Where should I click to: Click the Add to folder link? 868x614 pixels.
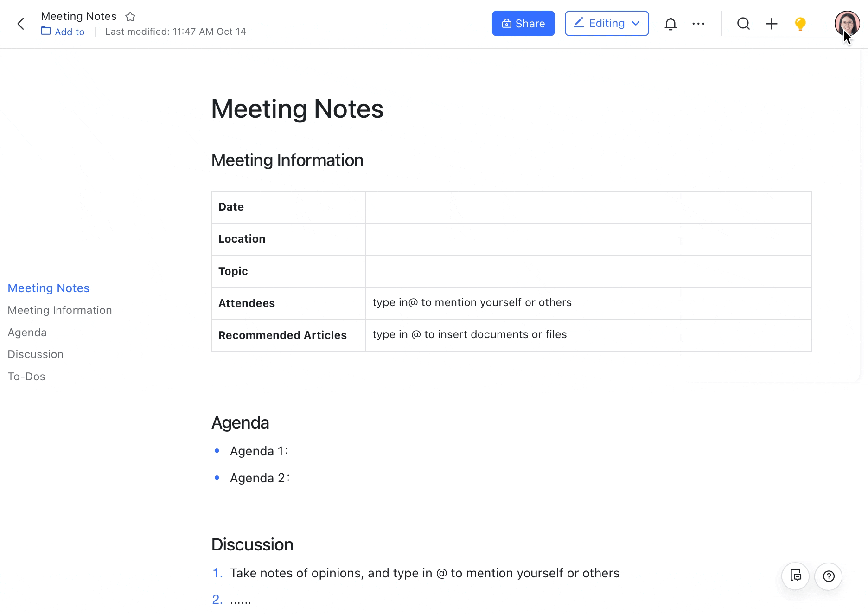[63, 32]
